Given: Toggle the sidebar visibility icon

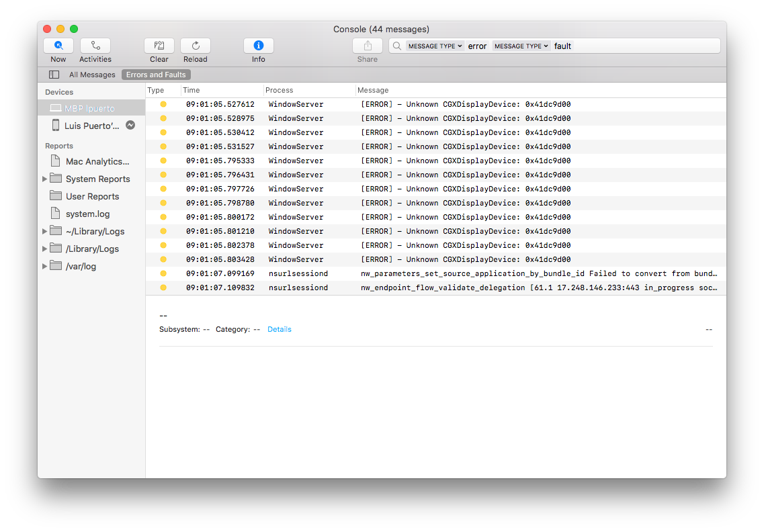Looking at the screenshot, I should (54, 75).
